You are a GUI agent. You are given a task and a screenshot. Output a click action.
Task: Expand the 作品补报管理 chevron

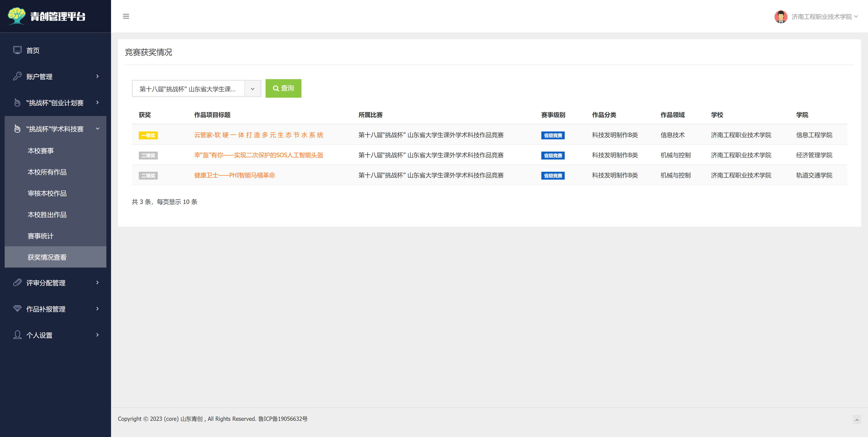[x=98, y=309]
